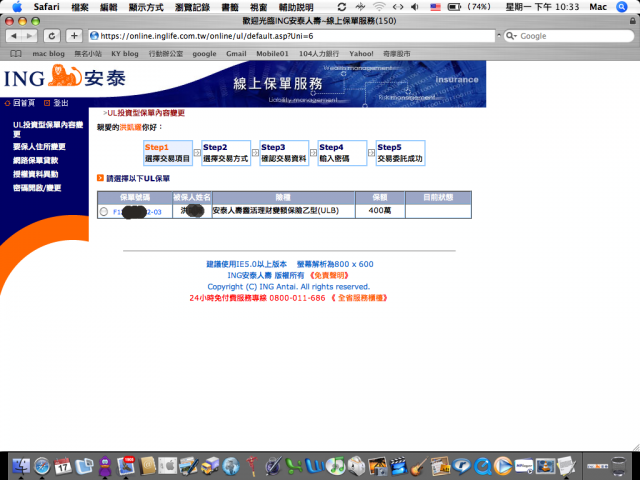Open the input source flag menu
Viewport: 640px width, 480px height.
[436, 7]
